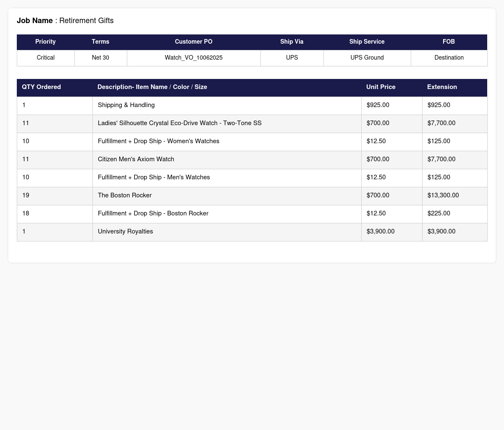Select the Ladies' Silhouette Crystal Eco-Drive Watch row
Image resolution: width=504 pixels, height=430 pixels.
(x=252, y=123)
